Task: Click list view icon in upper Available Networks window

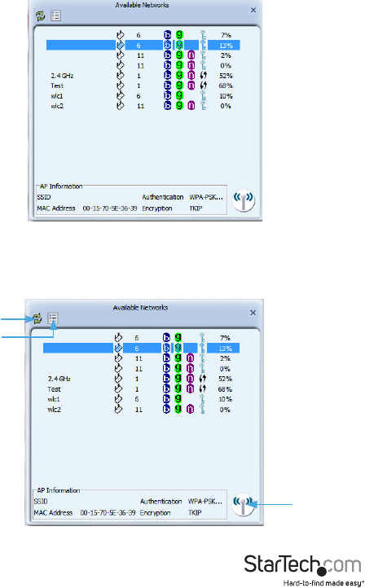Action: pyautogui.click(x=56, y=15)
